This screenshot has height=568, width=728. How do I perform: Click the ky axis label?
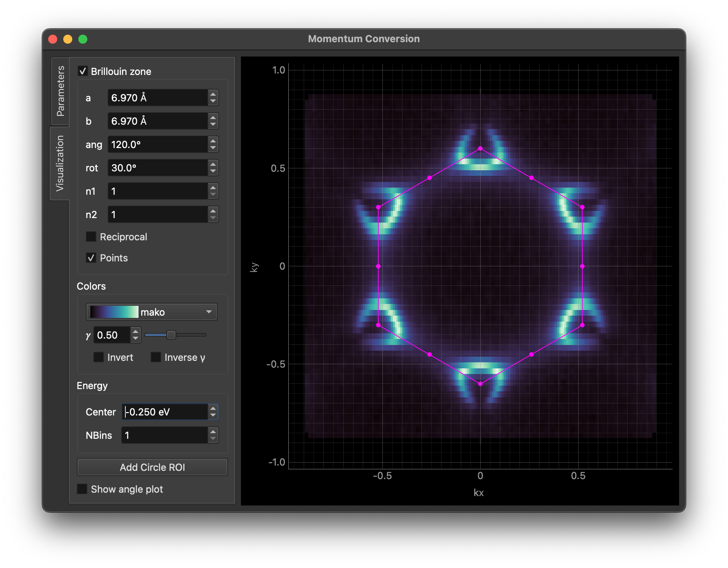click(254, 267)
